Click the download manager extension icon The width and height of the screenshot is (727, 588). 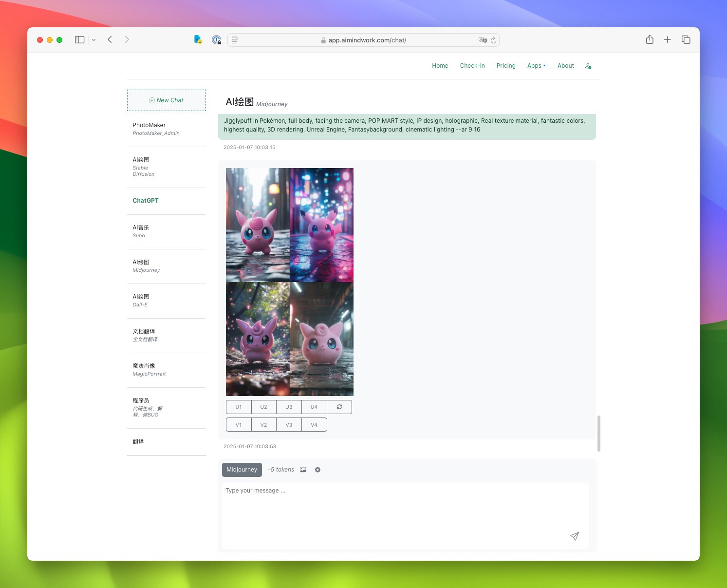point(198,39)
